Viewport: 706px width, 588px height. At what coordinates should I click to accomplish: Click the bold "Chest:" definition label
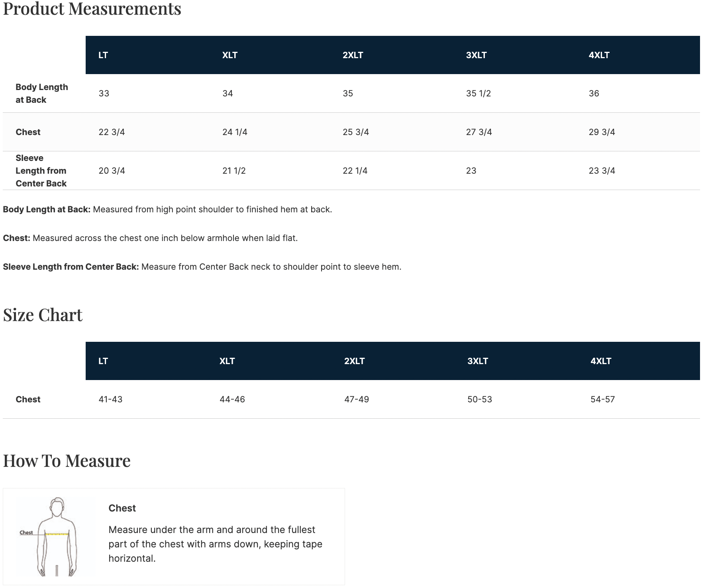click(16, 238)
